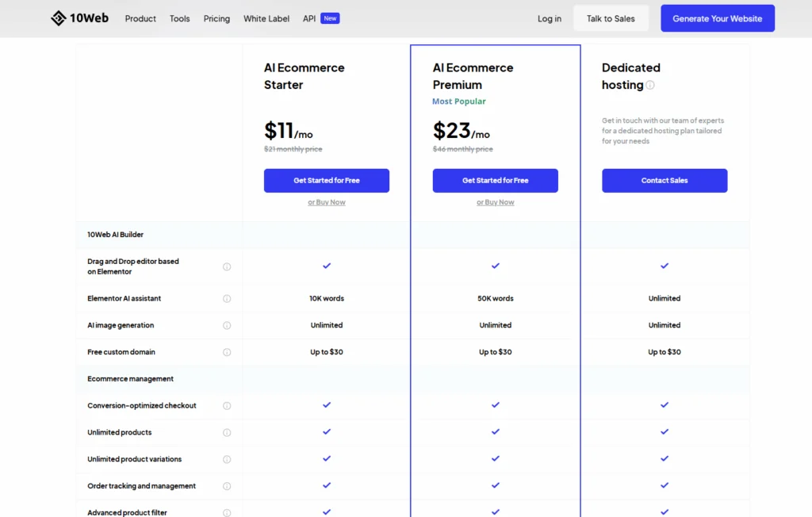Click the New badge beside API
Image resolution: width=812 pixels, height=517 pixels.
(x=330, y=18)
